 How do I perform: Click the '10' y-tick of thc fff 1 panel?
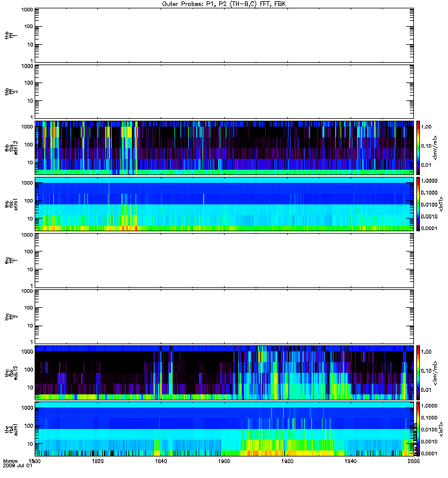pos(30,269)
